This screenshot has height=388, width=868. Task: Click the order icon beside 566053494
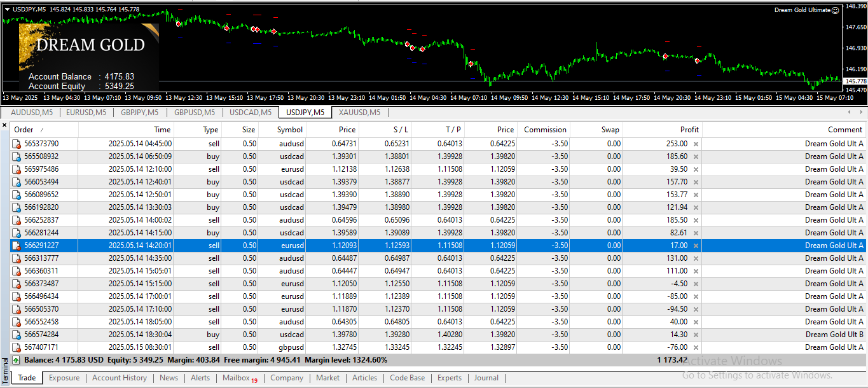click(17, 182)
